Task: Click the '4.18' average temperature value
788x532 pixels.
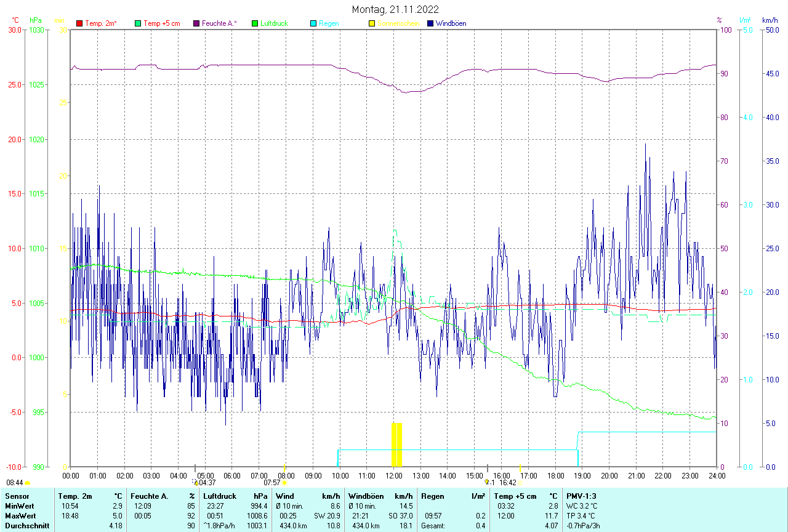Action: [x=116, y=526]
